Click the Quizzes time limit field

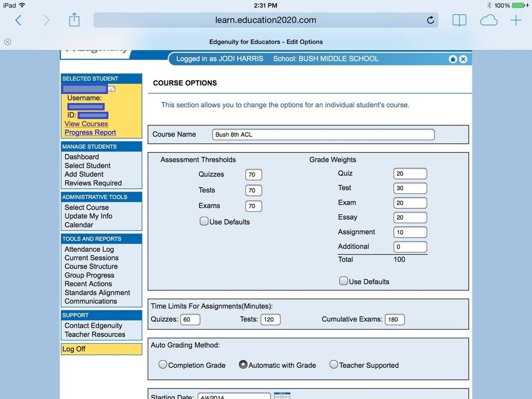(x=190, y=320)
